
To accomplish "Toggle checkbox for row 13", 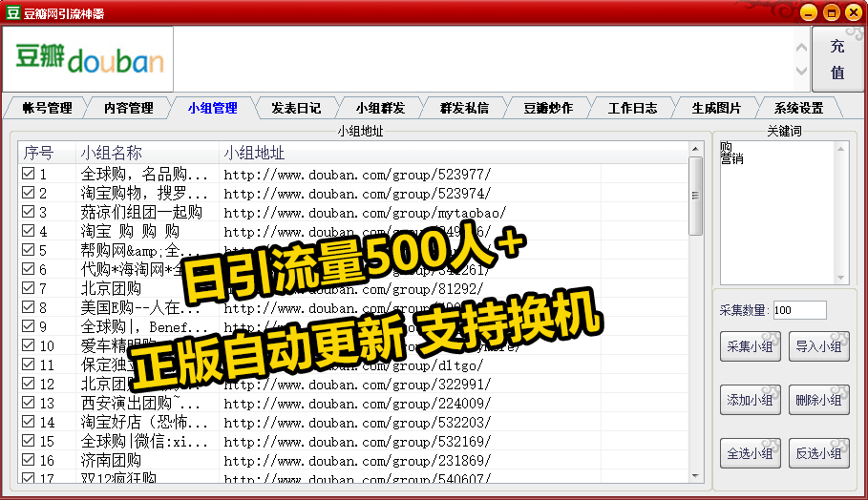I will coord(29,402).
